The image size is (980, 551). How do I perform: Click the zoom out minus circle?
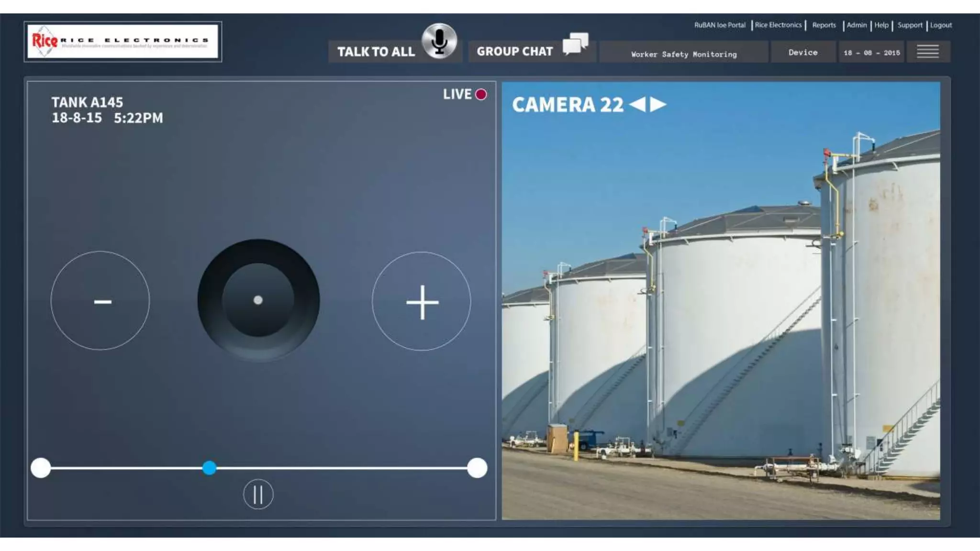click(x=100, y=301)
